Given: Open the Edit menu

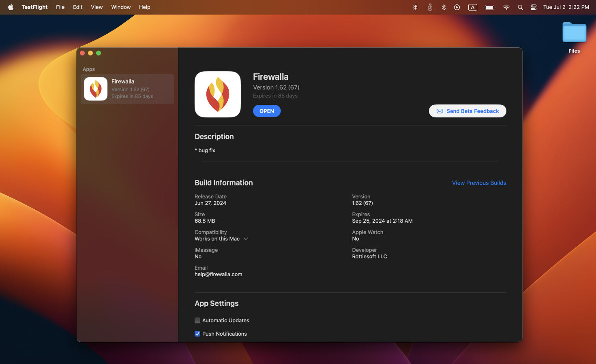Looking at the screenshot, I should 78,7.
